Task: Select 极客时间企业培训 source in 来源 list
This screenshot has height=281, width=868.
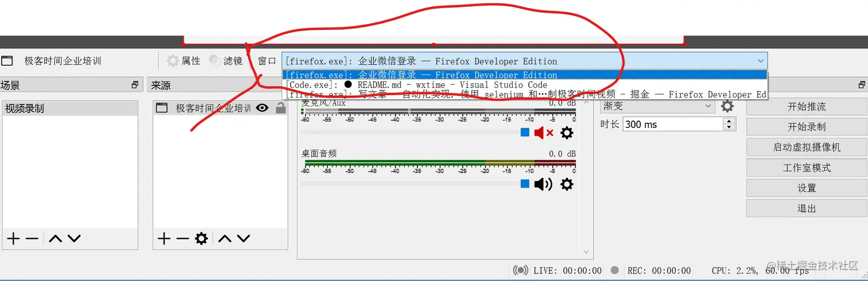Action: (x=220, y=108)
